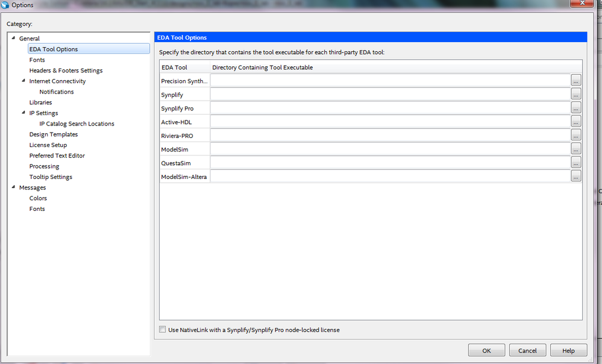
Task: Click Active-HDL directory input field
Action: click(390, 121)
